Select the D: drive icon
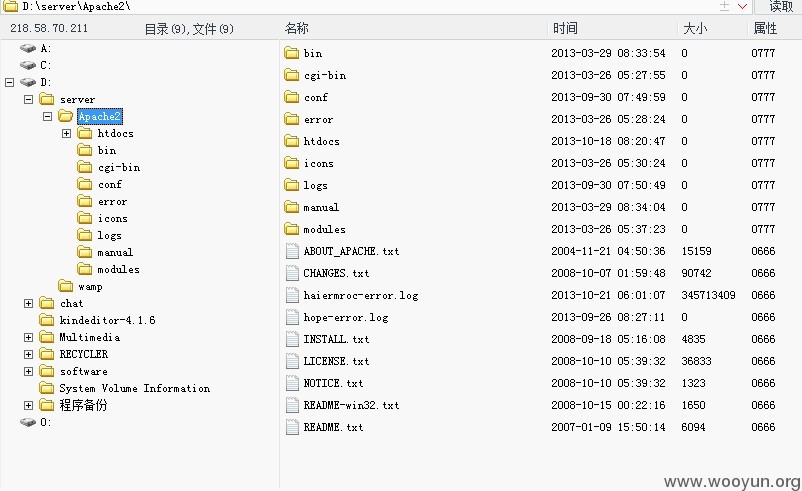The width and height of the screenshot is (802, 491). click(x=28, y=82)
